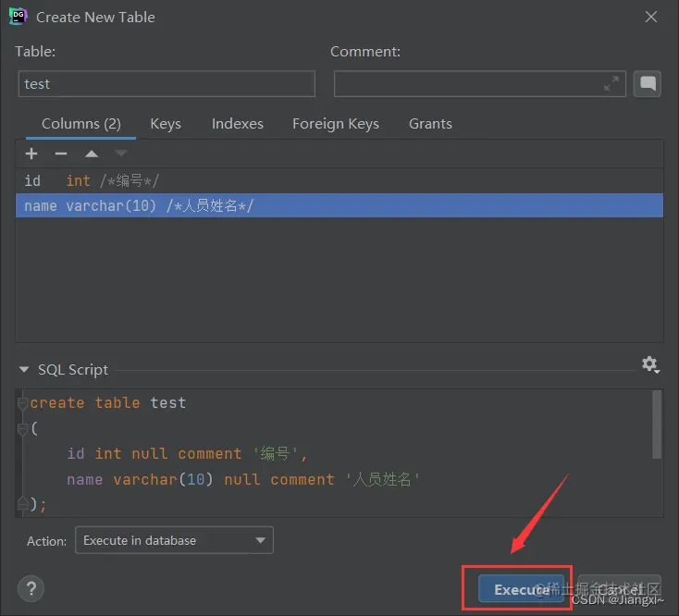This screenshot has width=679, height=616.
Task: Click the add column plus icon
Action: (31, 154)
